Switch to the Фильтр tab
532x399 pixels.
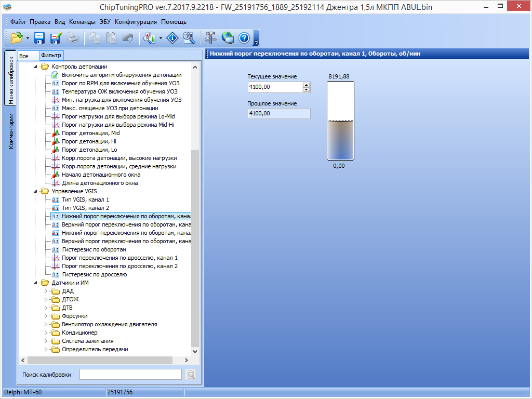tap(51, 55)
